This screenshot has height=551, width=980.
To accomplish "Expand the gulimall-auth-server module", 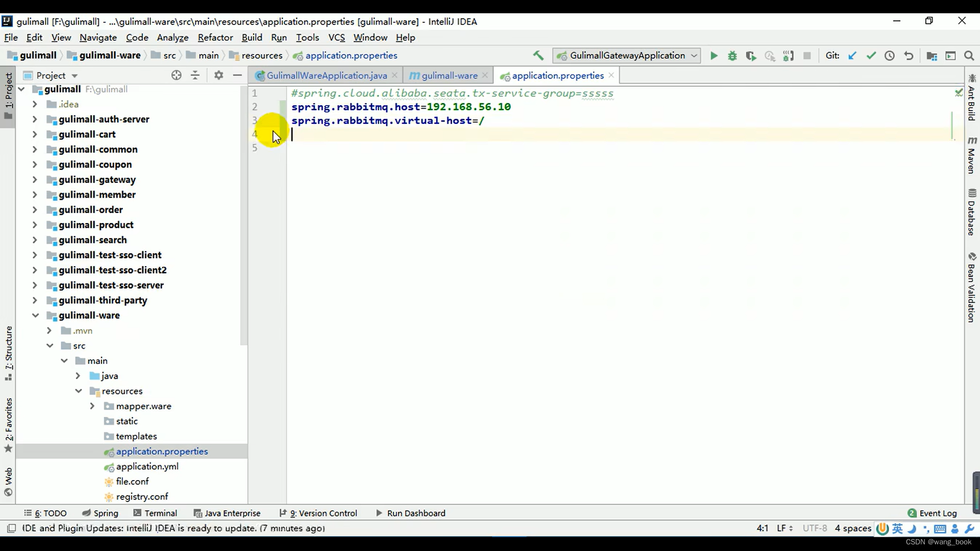I will point(35,119).
